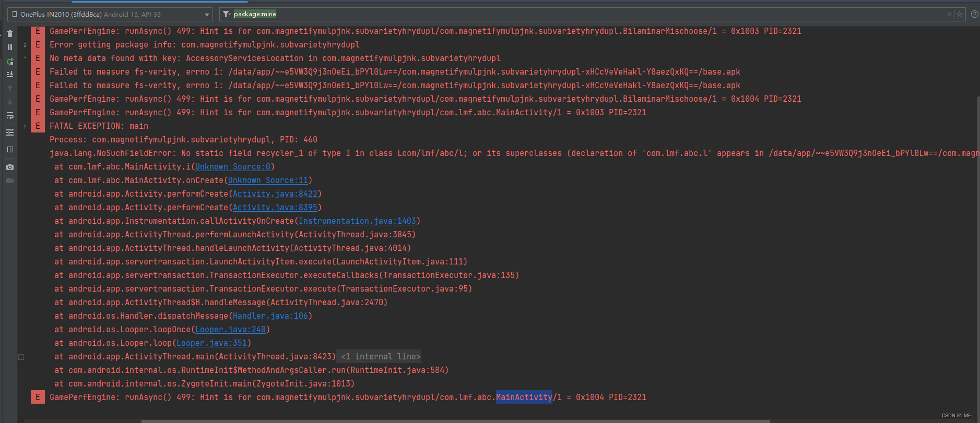Click the E level badge on FATAL EXCEPTION
The width and height of the screenshot is (980, 423).
tap(38, 126)
